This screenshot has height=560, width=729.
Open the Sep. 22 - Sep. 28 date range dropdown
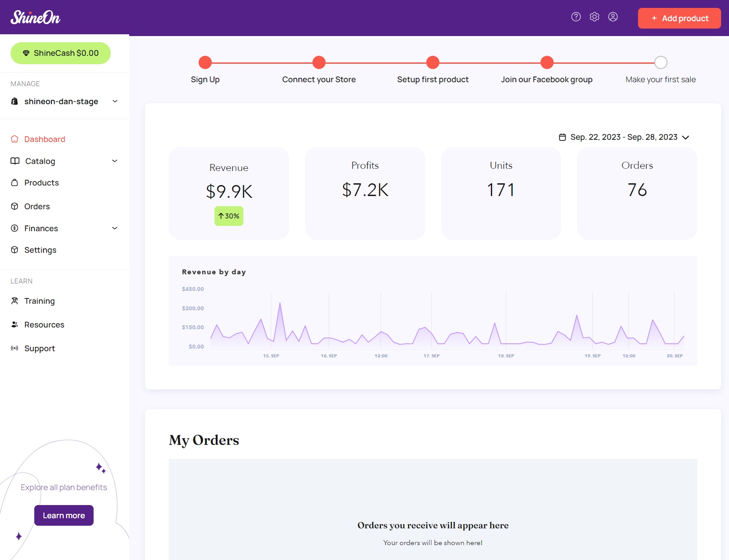tap(624, 137)
